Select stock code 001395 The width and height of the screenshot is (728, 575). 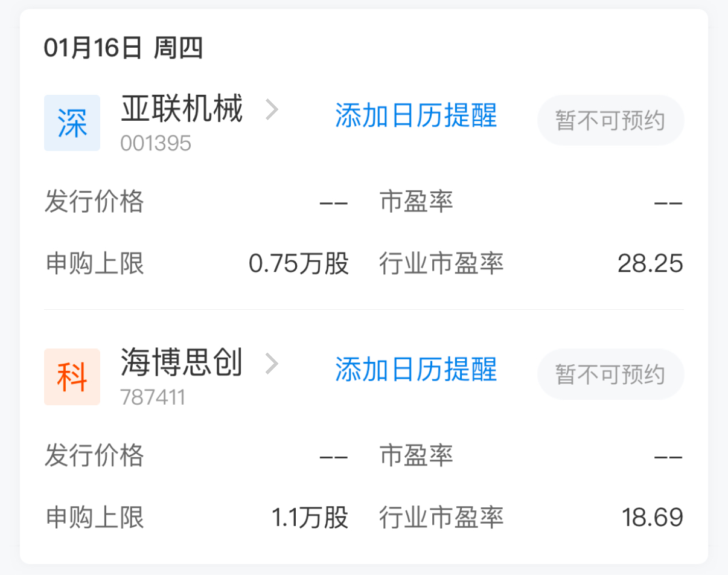pos(156,143)
